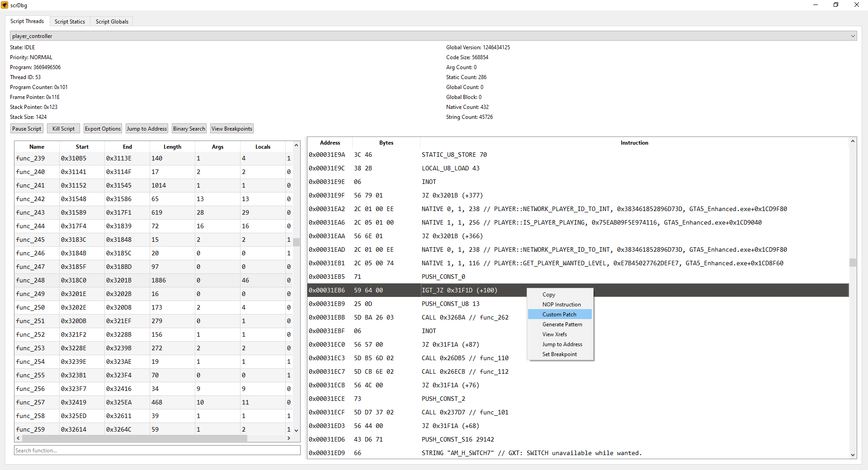868x470 pixels.
Task: Select View Xrefs in the context menu
Action: [554, 334]
